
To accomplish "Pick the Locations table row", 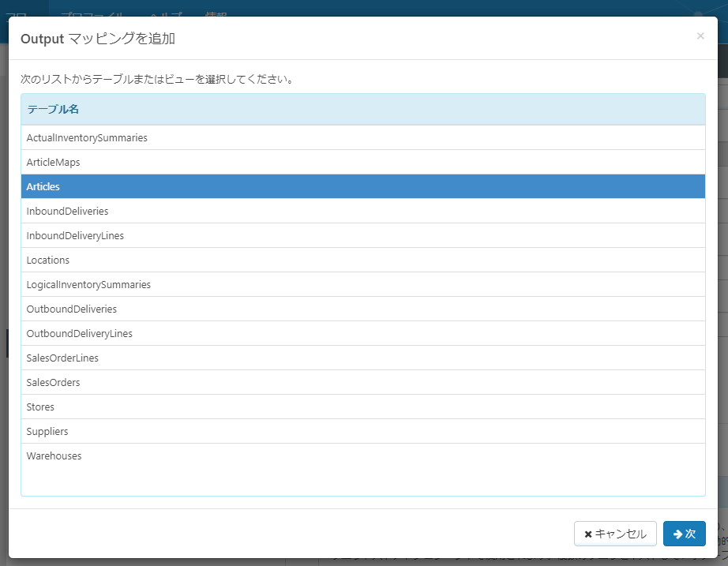I will 363,260.
